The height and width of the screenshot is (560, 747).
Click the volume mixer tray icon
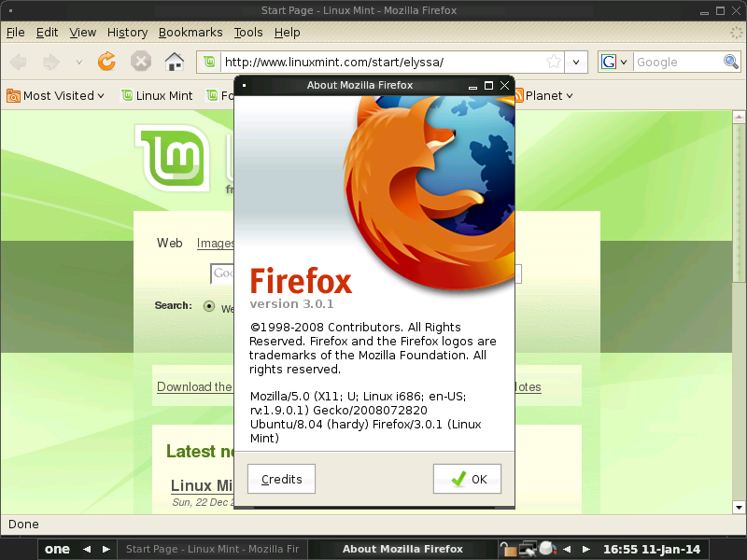[x=547, y=549]
